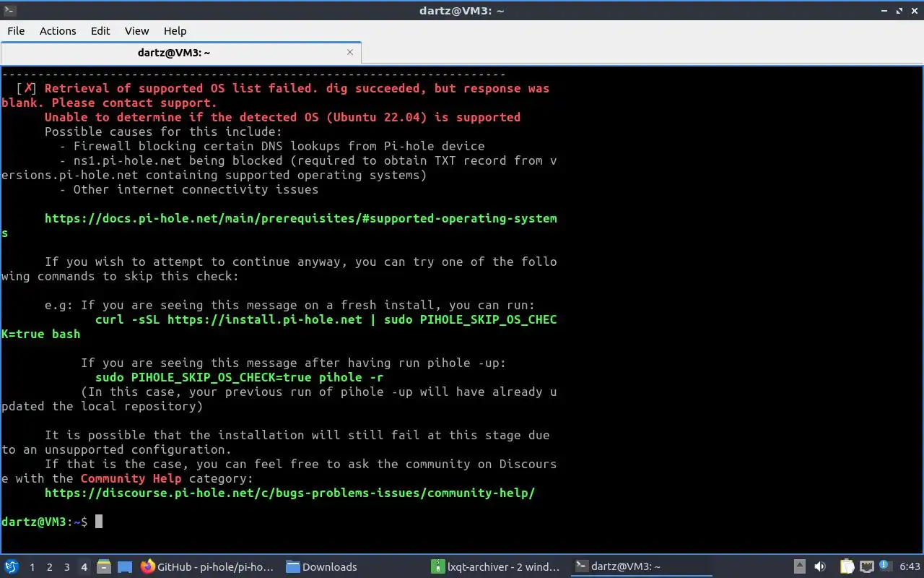Select the dartz@VM3: ~ terminal tab

180,53
